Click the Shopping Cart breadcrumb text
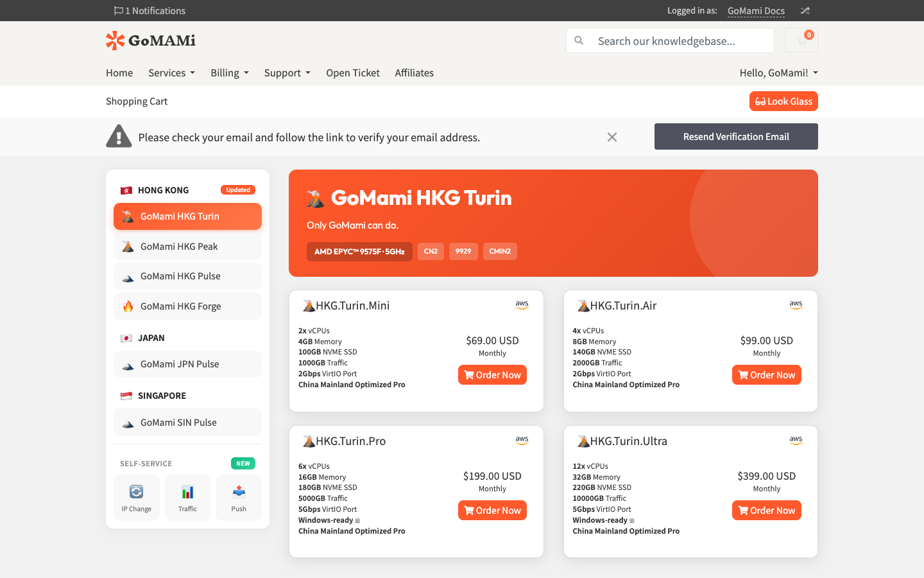The image size is (924, 578). click(x=137, y=101)
